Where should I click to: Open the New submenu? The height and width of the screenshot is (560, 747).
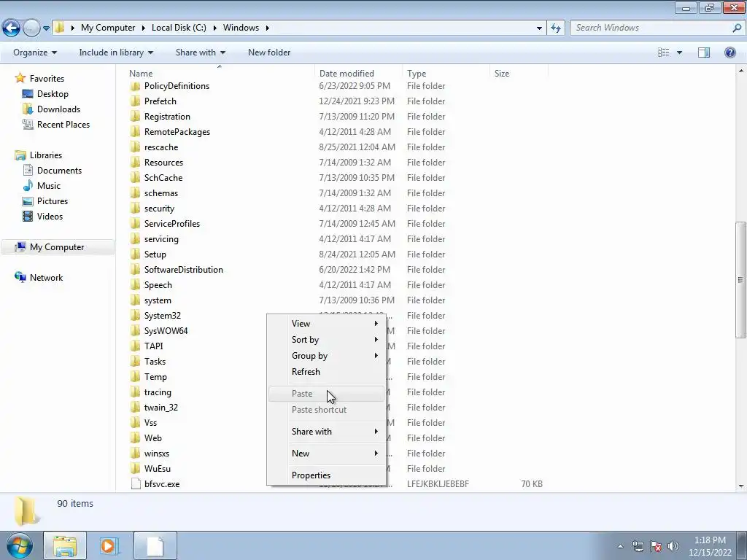point(326,454)
